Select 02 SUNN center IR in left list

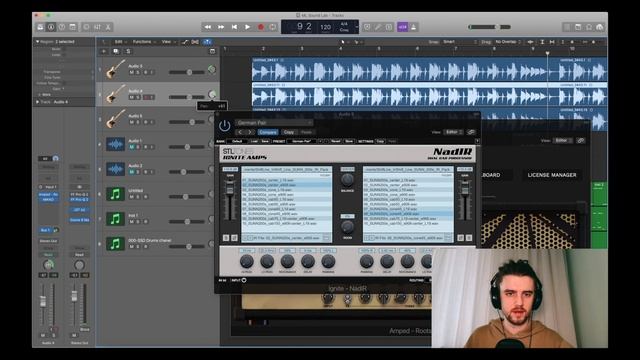click(x=286, y=185)
